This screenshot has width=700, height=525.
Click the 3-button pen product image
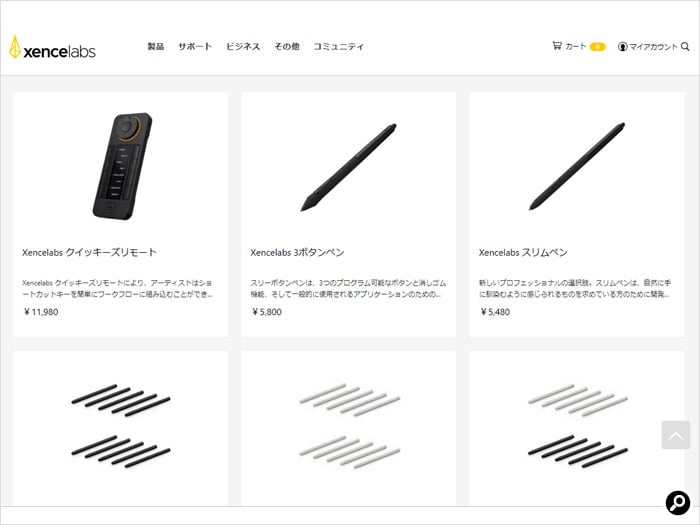point(348,167)
